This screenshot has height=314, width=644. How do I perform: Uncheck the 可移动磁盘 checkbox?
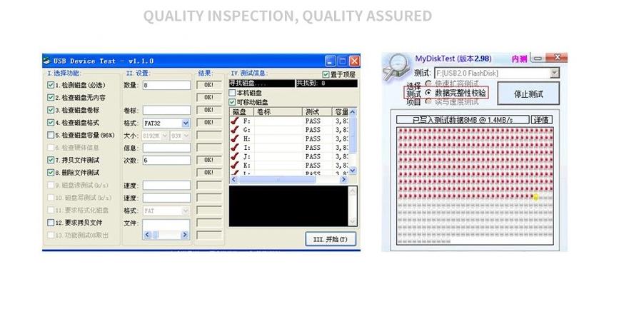(233, 102)
